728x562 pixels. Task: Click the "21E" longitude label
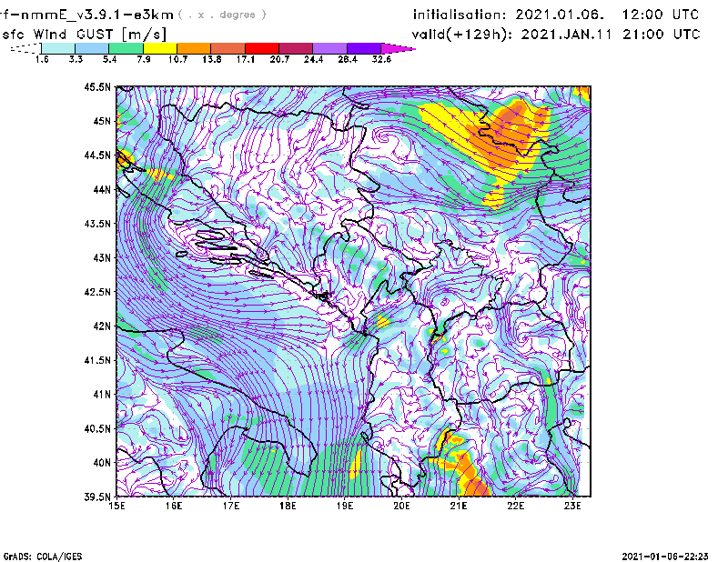tap(459, 506)
